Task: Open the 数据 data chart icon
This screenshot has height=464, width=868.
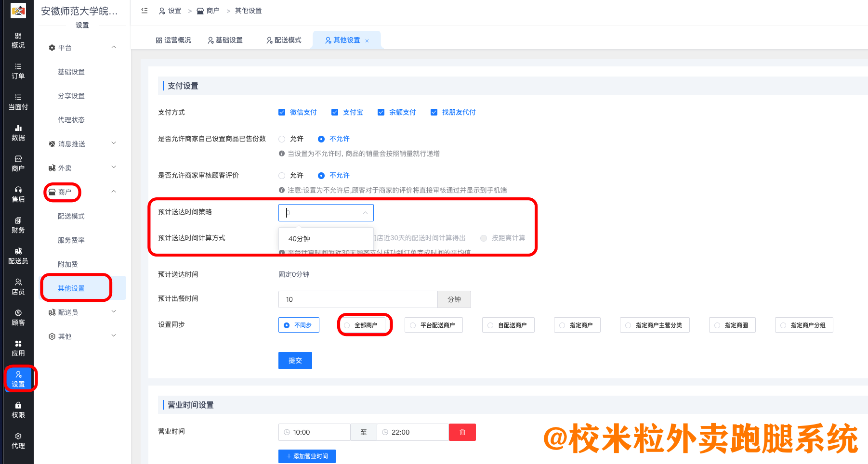Action: coord(18,132)
